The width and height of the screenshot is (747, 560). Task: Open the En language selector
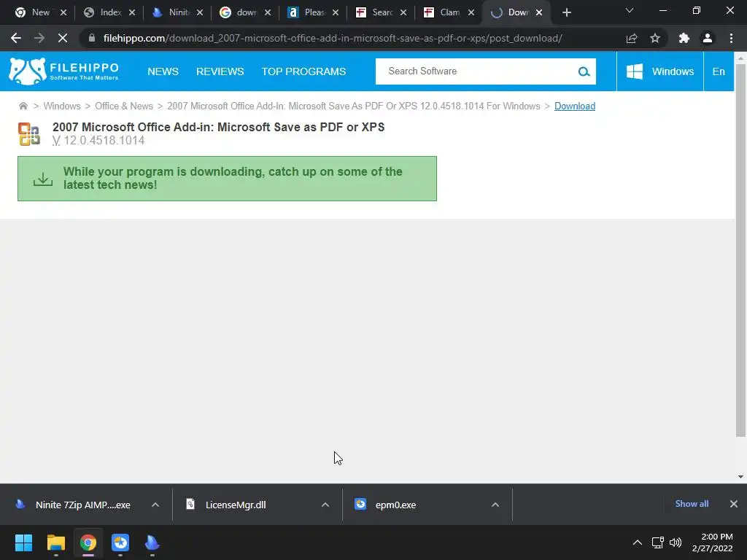[719, 71]
